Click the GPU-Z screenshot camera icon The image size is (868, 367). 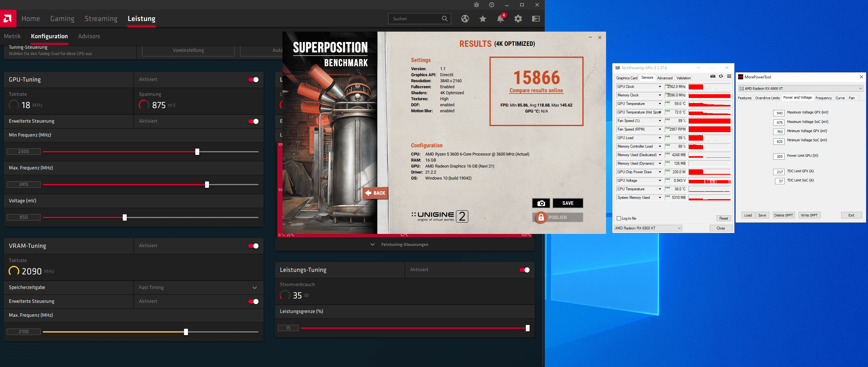[x=713, y=76]
